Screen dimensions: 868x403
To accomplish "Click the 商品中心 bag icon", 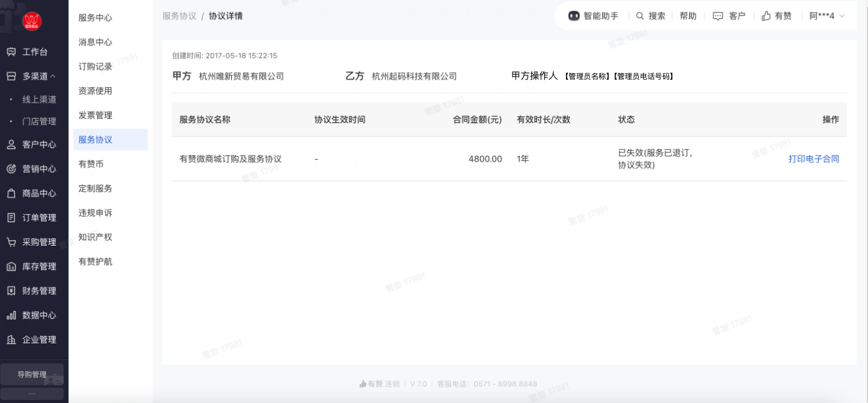I will (11, 193).
